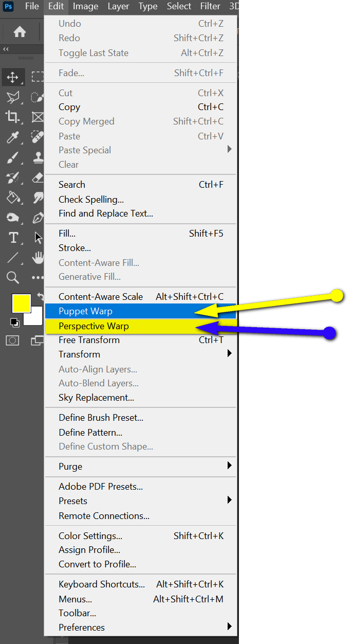Open the Select menu
This screenshot has width=353, height=644.
coord(179,6)
